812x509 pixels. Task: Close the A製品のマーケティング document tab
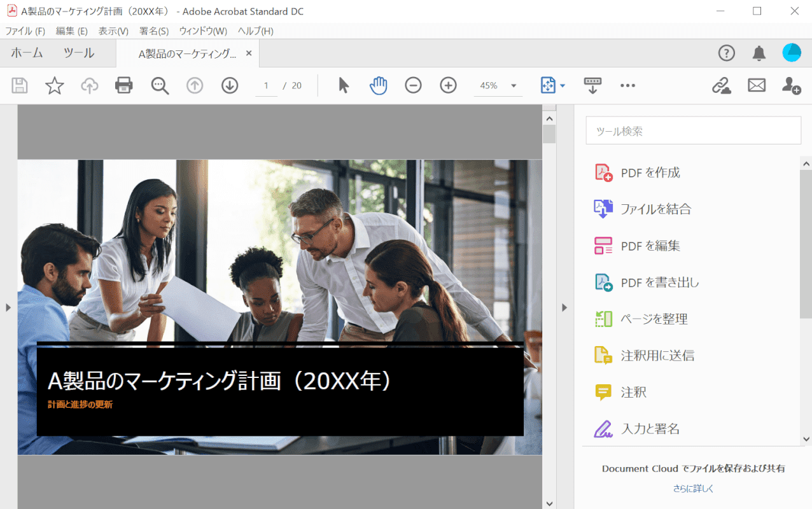(x=249, y=53)
